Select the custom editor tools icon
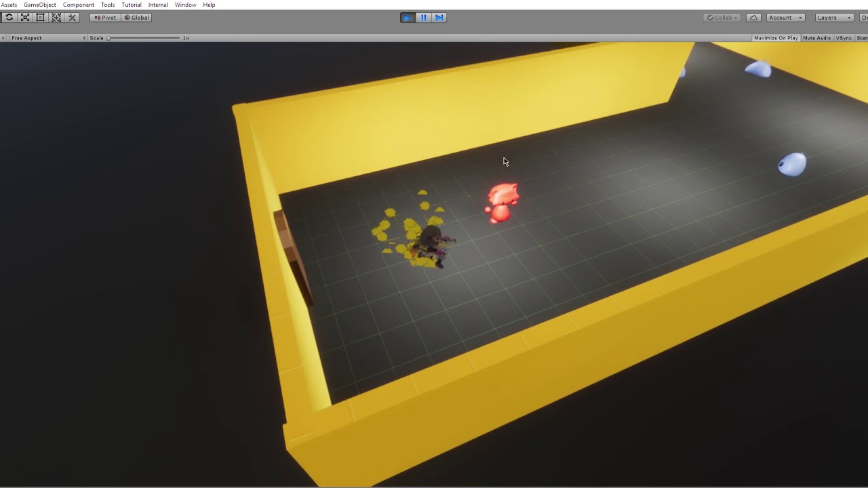868x488 pixels. click(72, 18)
